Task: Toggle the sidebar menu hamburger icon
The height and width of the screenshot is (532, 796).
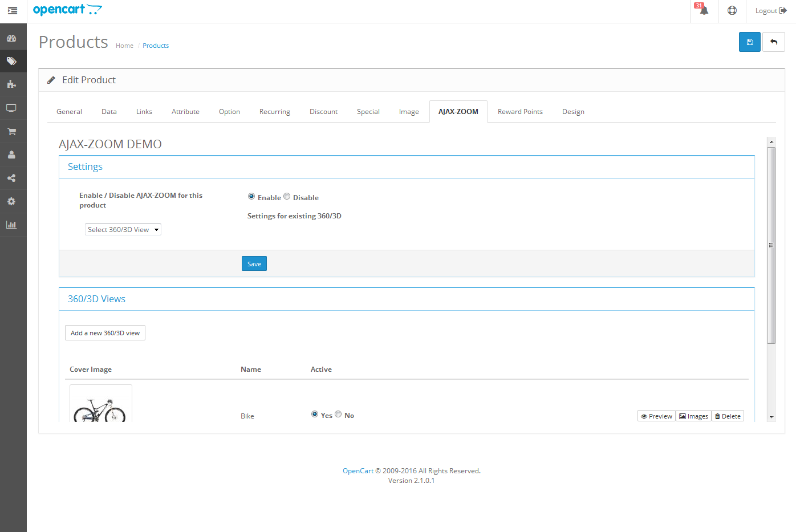Action: click(x=12, y=10)
